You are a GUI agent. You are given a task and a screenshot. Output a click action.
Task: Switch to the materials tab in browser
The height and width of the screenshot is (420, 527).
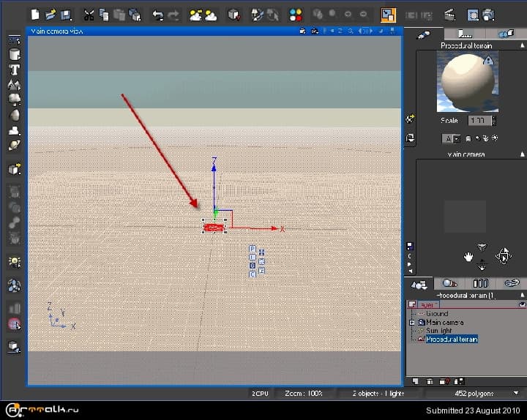[450, 283]
